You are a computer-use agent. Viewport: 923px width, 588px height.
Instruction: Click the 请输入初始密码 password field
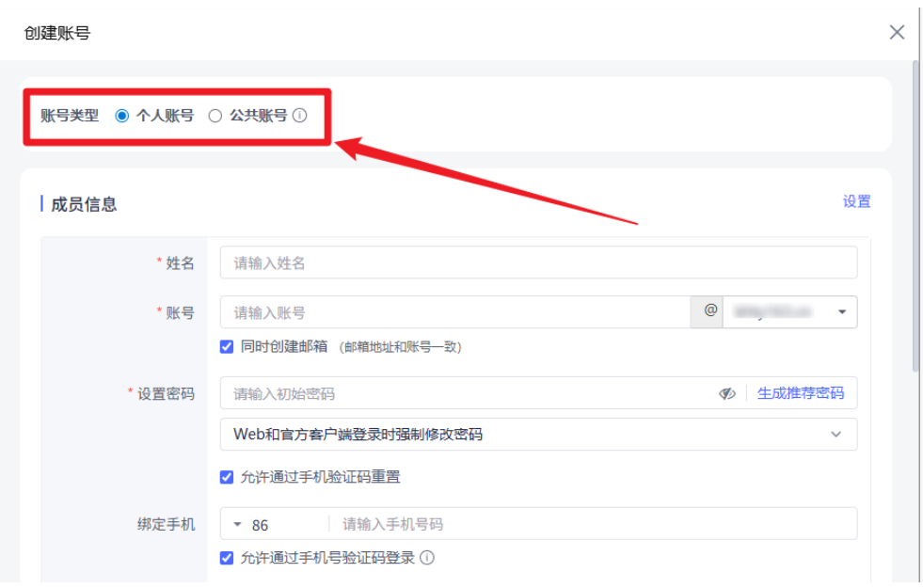coord(468,393)
